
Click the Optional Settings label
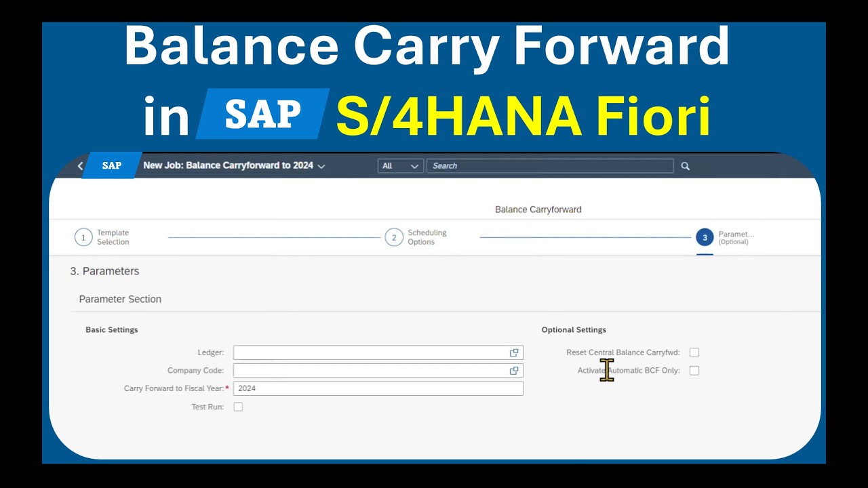pos(574,329)
